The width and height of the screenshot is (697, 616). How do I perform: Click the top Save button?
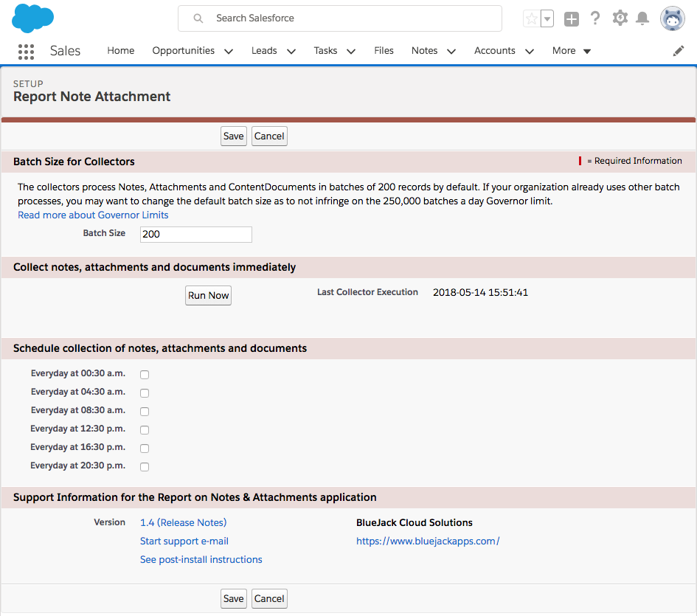pyautogui.click(x=233, y=136)
